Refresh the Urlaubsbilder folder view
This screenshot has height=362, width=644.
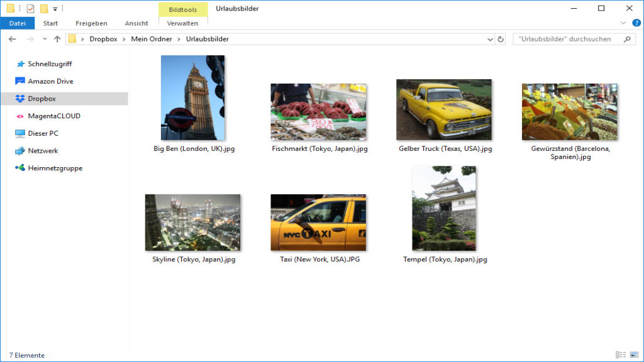(x=501, y=38)
